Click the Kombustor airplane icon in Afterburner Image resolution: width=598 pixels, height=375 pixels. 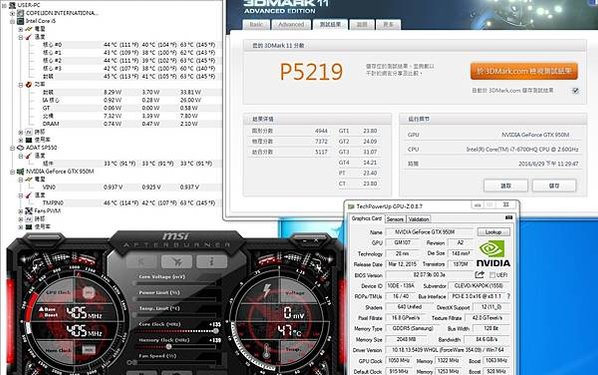click(177, 261)
